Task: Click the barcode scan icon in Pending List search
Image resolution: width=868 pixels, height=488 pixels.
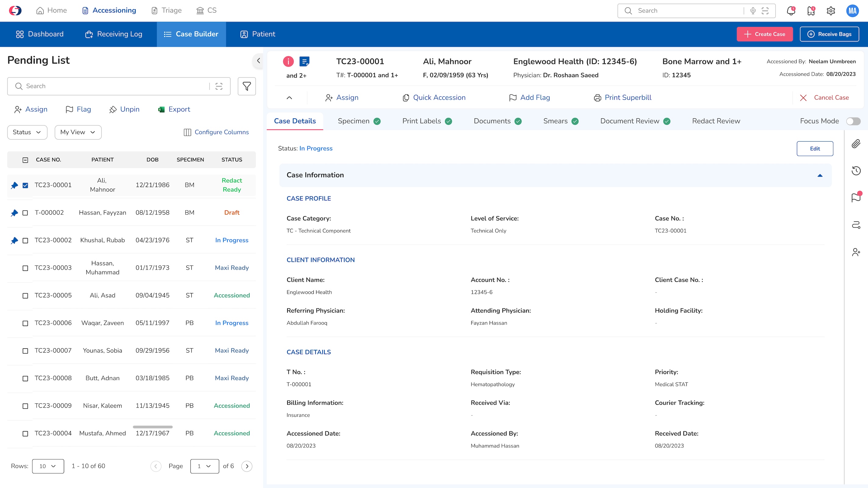Action: pos(219,86)
